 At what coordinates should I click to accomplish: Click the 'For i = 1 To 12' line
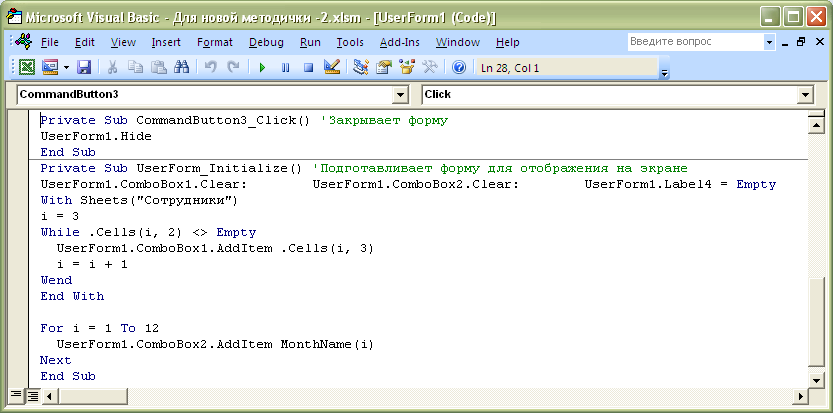coord(100,328)
